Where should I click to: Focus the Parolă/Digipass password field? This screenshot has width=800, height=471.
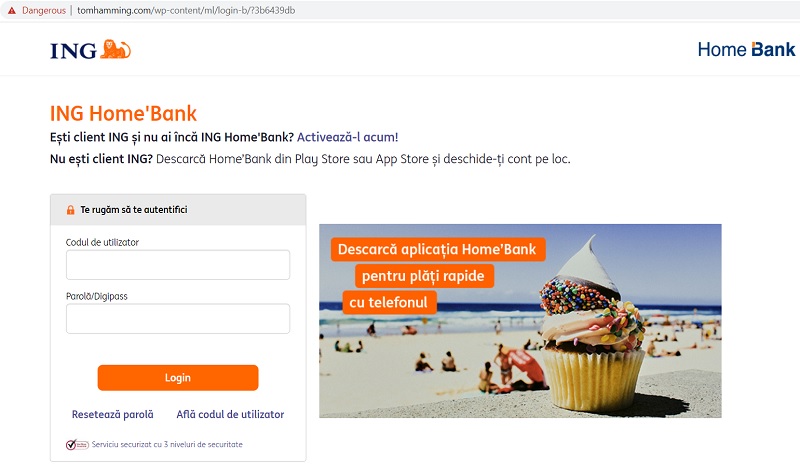pos(178,318)
